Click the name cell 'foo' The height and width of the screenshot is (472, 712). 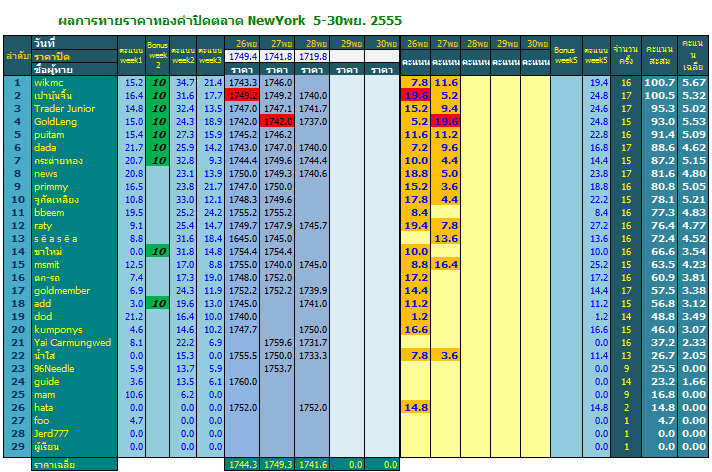point(74,421)
